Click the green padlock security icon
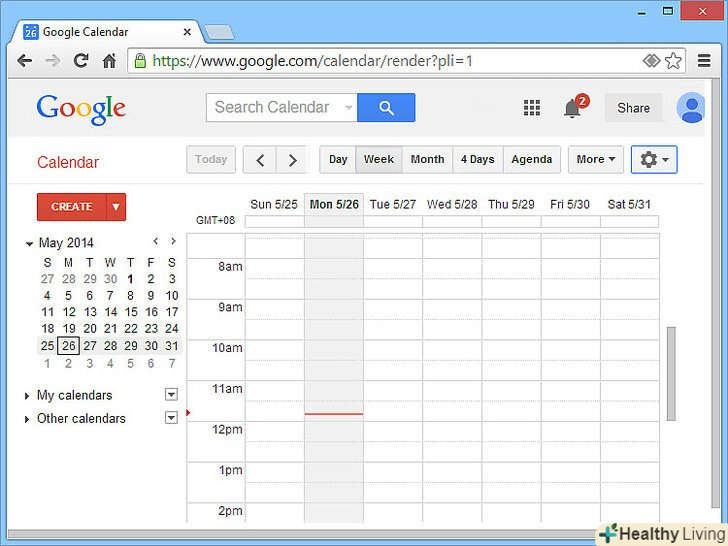This screenshot has width=728, height=546. tap(140, 61)
